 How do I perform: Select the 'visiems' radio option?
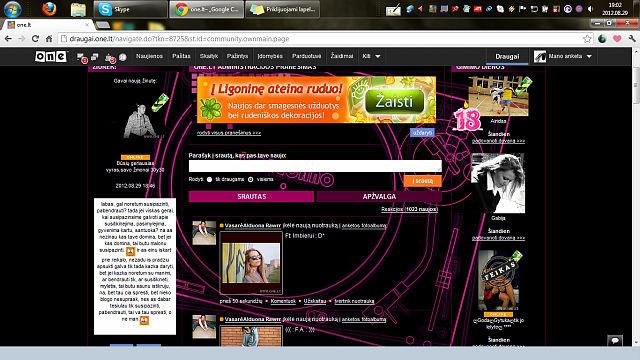coord(251,180)
